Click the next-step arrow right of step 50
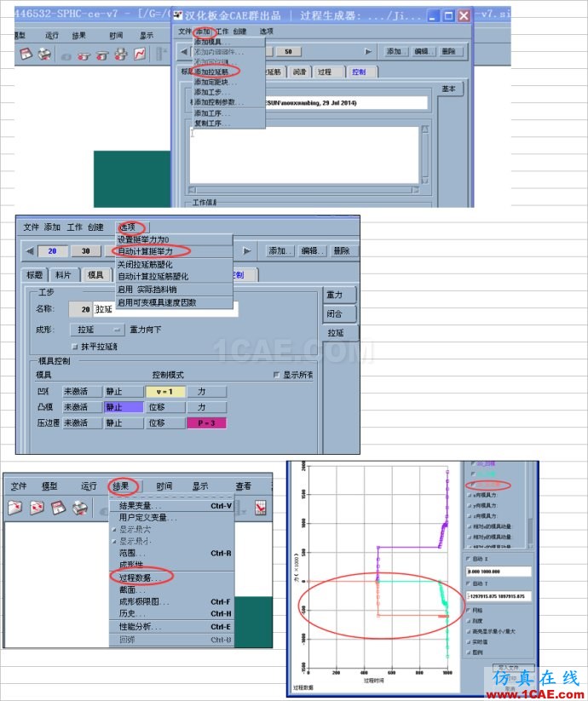Viewport: 588px width, 701px height. (x=368, y=51)
